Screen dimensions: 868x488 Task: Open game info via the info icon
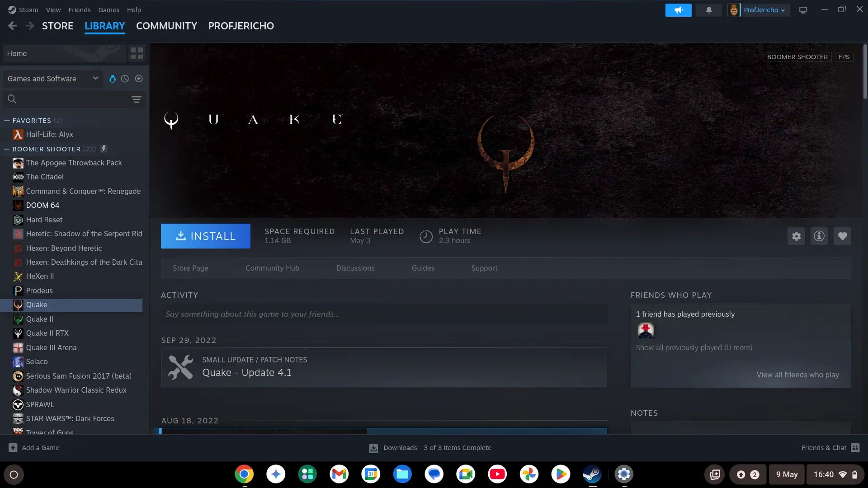[x=819, y=236]
